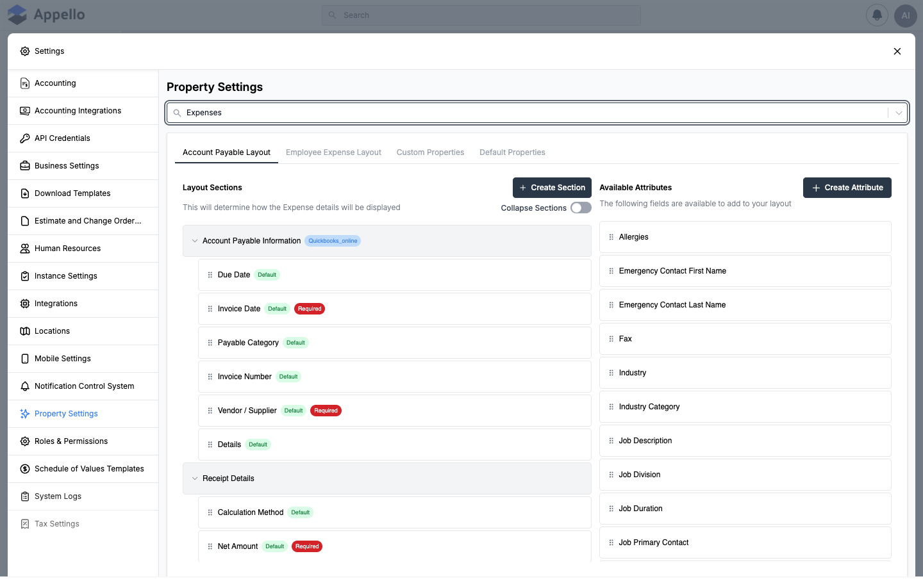Image resolution: width=923 pixels, height=588 pixels.
Task: Grab the Fax attribute drag handle
Action: 611,339
